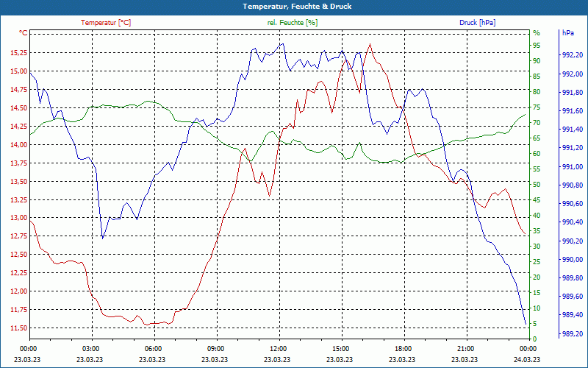Click the 24.03.23 date label
Screen dimensions: 588x368
pos(527,359)
